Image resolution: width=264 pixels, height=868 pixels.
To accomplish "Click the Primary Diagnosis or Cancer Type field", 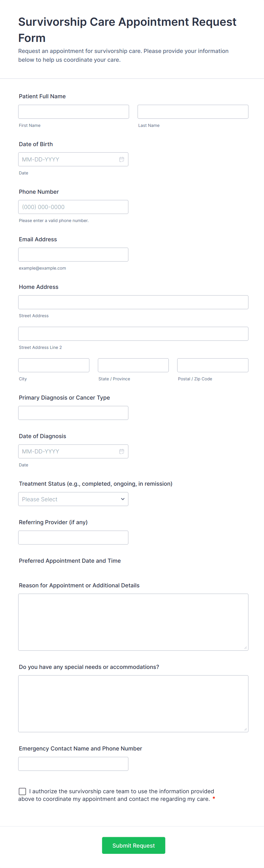I will 73,413.
